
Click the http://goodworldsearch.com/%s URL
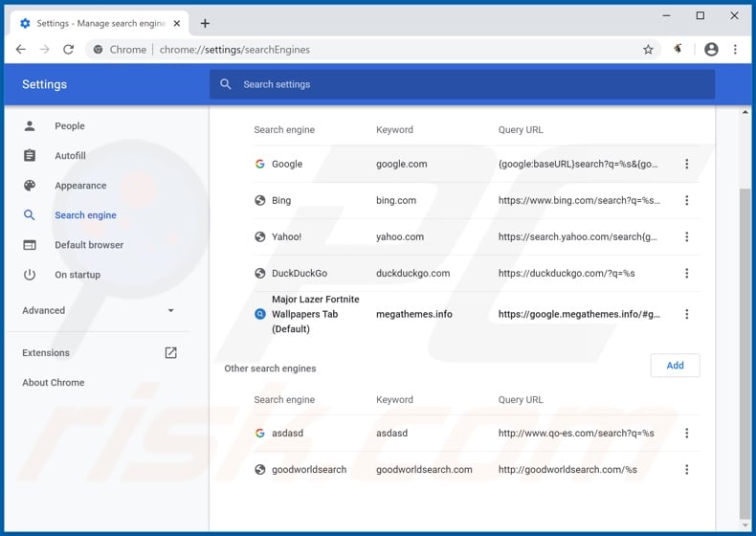tap(567, 469)
